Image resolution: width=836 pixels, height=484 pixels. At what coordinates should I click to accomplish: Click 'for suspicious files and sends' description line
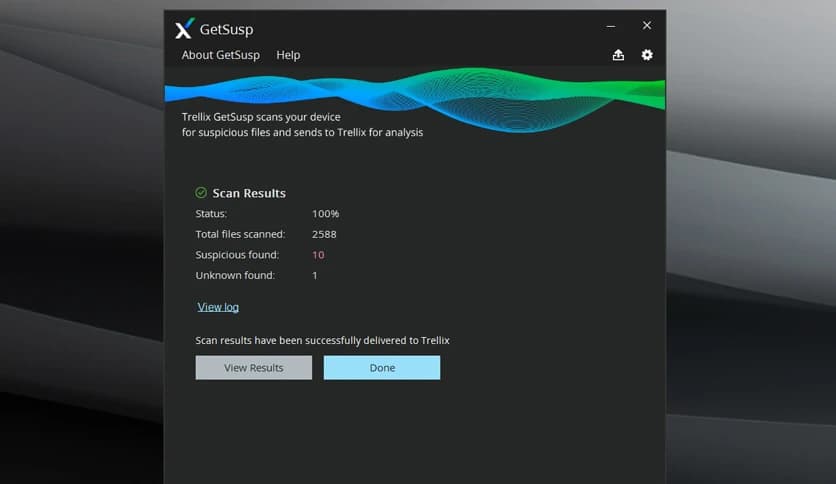point(302,132)
